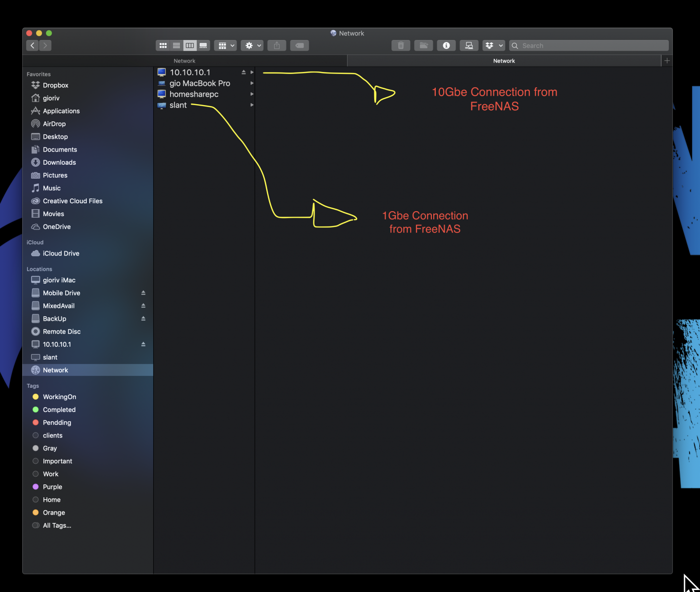Screen dimensions: 700x592
Task: Open the gear action menu
Action: pyautogui.click(x=252, y=45)
